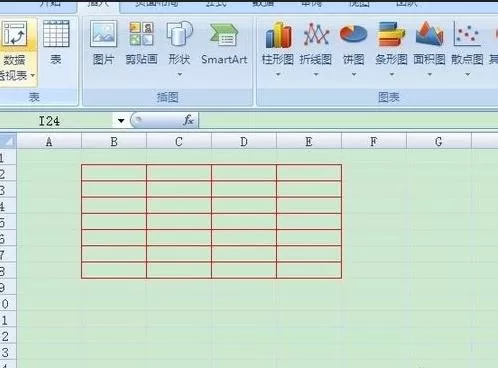Choose Bar chart (条形图) icon
This screenshot has height=368, width=498.
click(x=391, y=34)
